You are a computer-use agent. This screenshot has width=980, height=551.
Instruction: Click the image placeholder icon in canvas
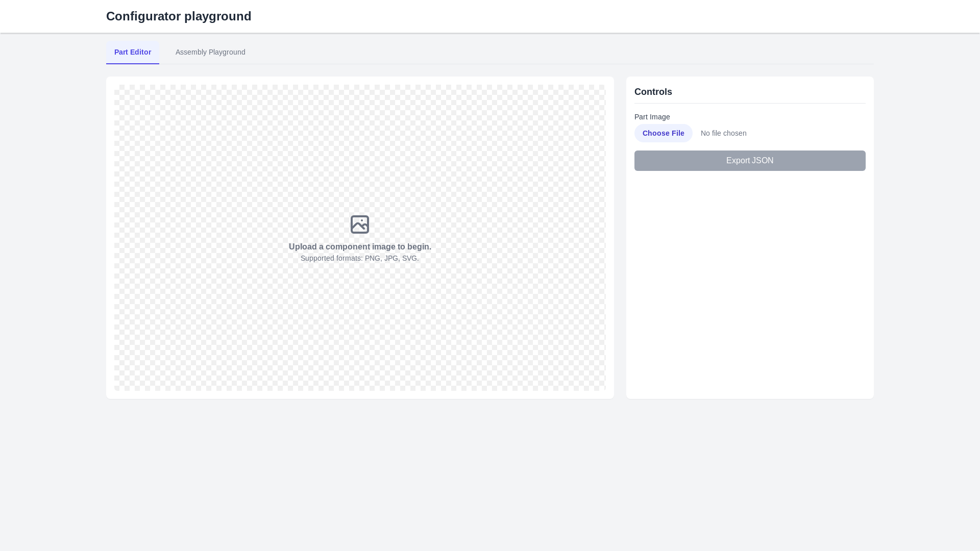tap(360, 224)
